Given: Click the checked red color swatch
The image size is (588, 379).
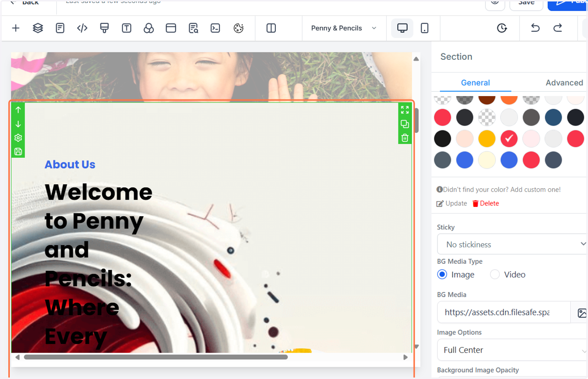Looking at the screenshot, I should [x=509, y=139].
